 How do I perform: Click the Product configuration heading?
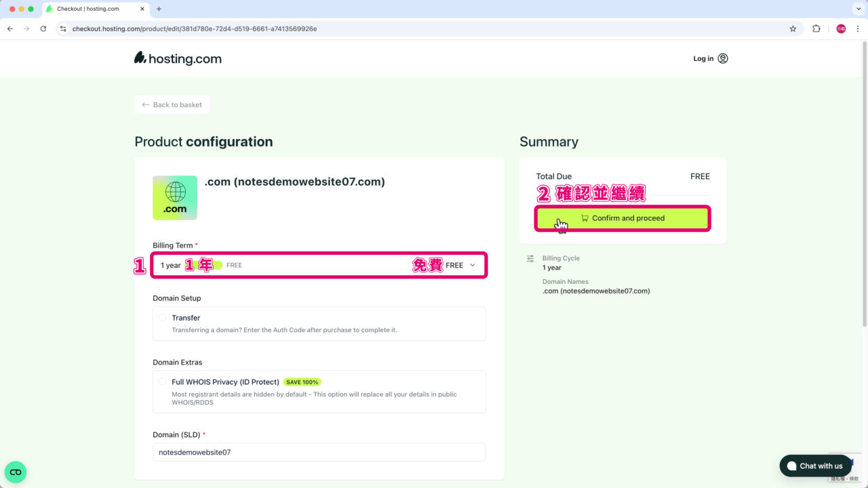tap(203, 142)
